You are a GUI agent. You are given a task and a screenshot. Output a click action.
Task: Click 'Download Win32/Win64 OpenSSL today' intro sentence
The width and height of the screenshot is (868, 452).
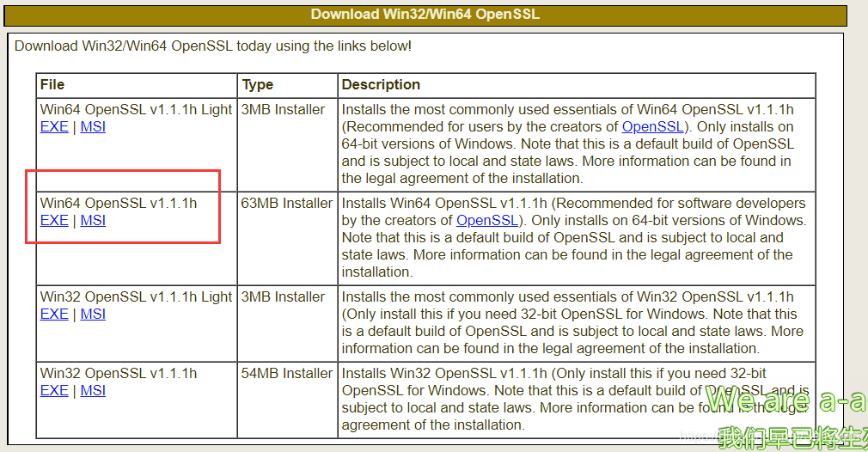213,46
